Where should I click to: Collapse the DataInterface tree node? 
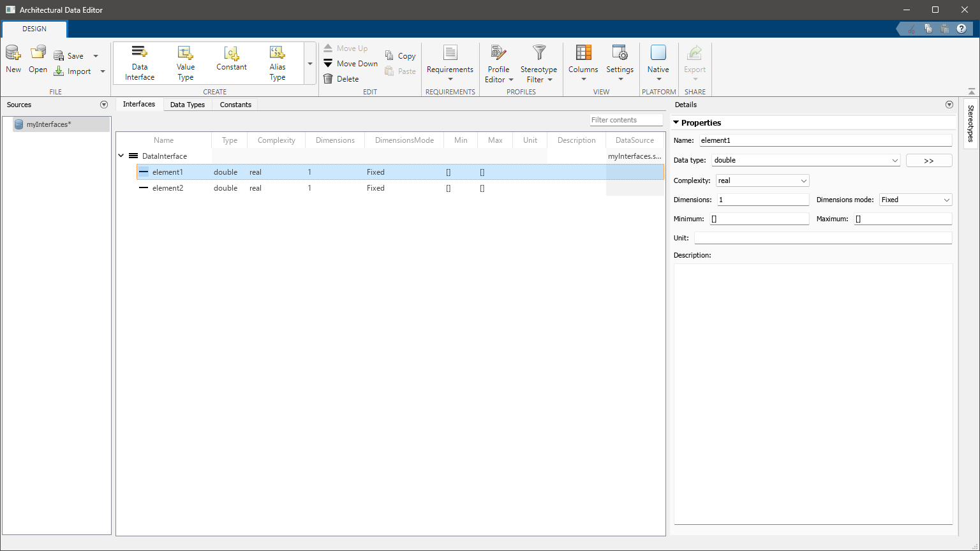pos(121,156)
